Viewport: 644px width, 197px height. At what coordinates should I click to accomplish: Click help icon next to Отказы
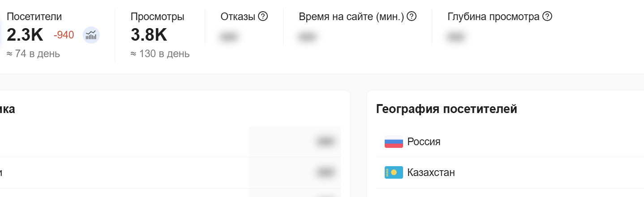click(263, 17)
